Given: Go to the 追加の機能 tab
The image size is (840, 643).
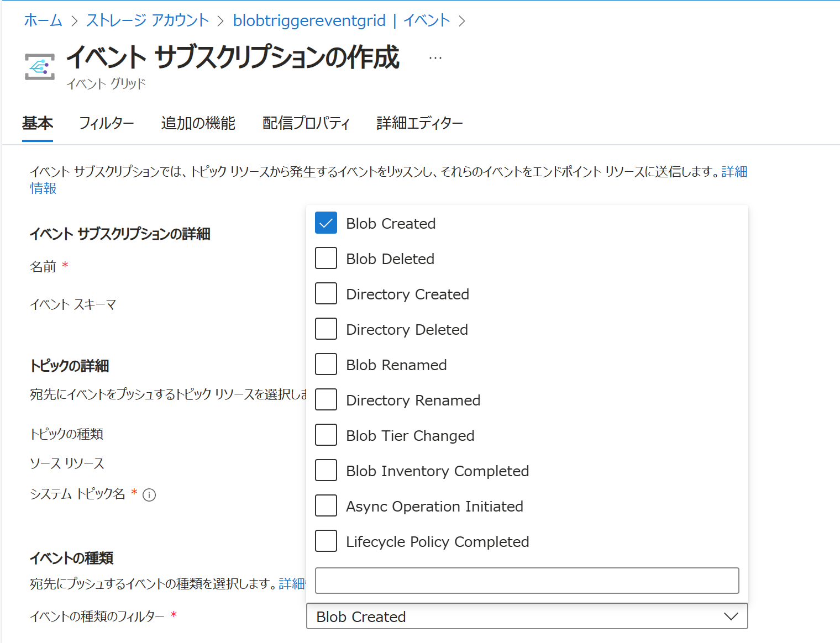Looking at the screenshot, I should (198, 123).
